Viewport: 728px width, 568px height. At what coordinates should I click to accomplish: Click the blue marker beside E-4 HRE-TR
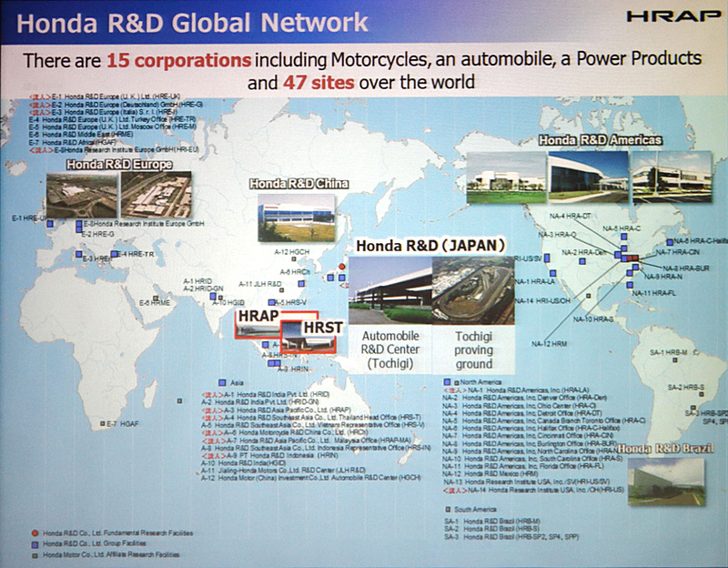(x=114, y=254)
